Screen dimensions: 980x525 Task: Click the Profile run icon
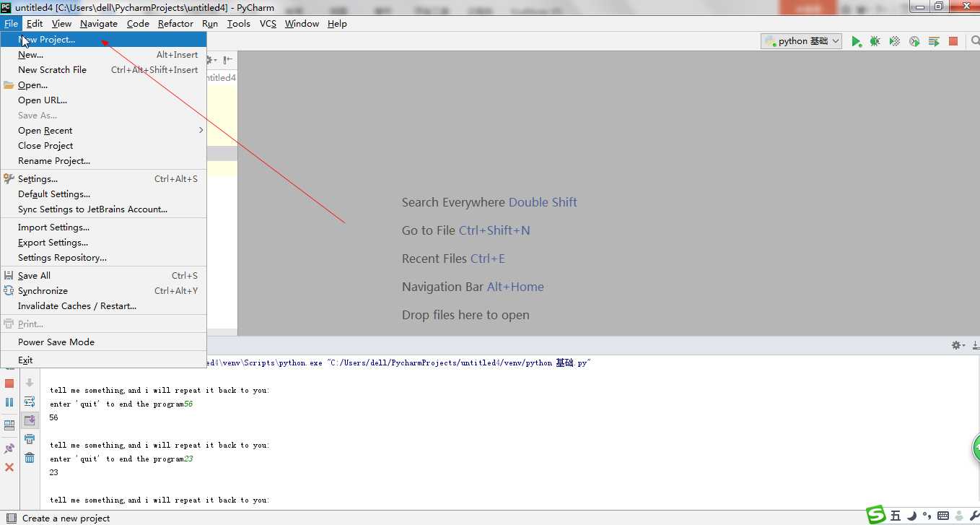tap(914, 41)
